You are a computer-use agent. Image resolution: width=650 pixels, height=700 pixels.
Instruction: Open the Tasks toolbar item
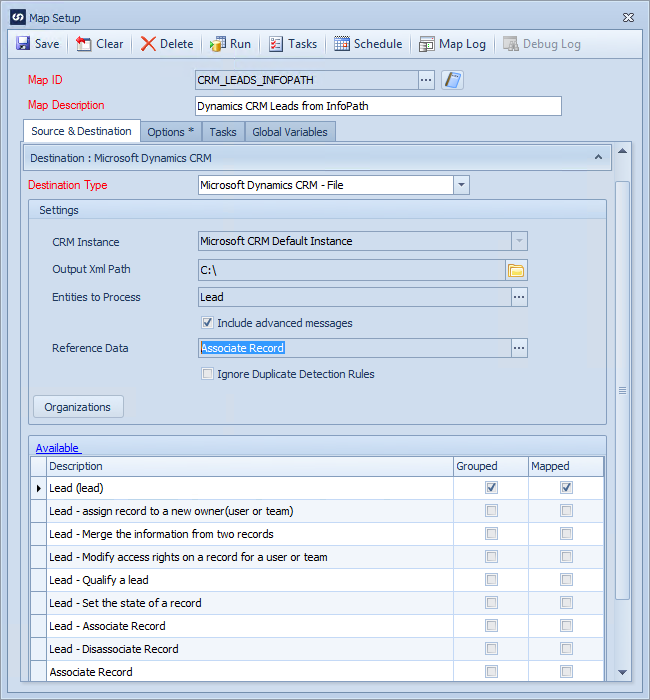coord(293,44)
